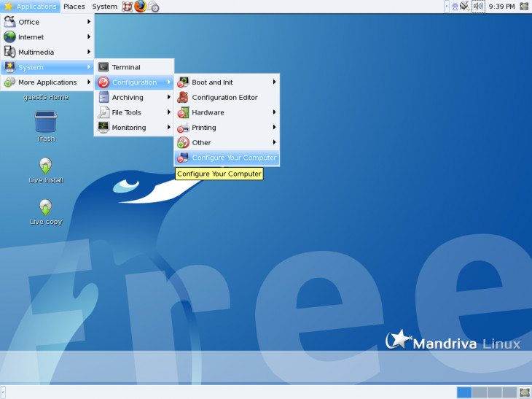The width and height of the screenshot is (532, 399).
Task: Click the 9:39 PM clock
Action: tap(501, 7)
